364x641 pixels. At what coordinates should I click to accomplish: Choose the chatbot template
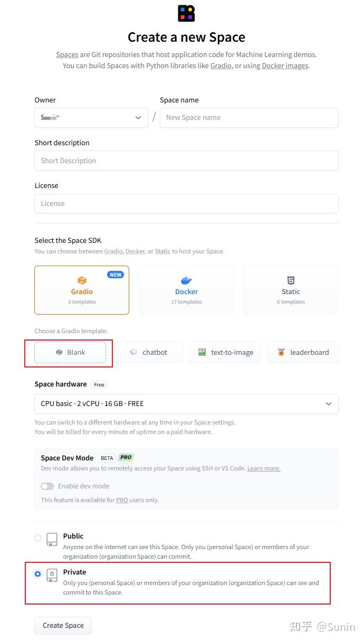click(x=149, y=352)
